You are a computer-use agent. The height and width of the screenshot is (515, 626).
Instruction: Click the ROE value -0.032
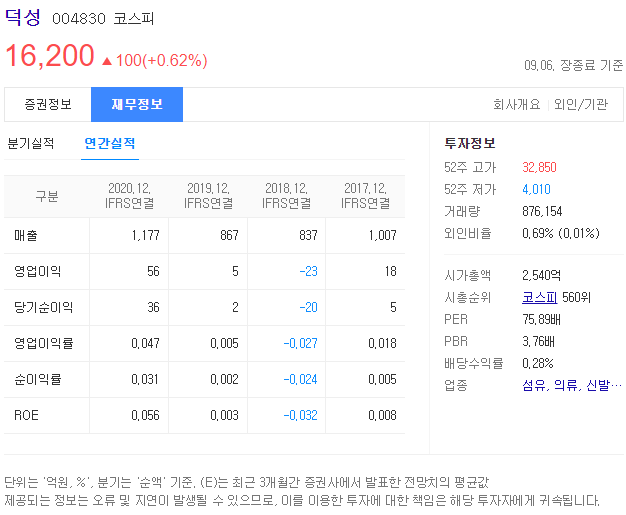coord(301,415)
